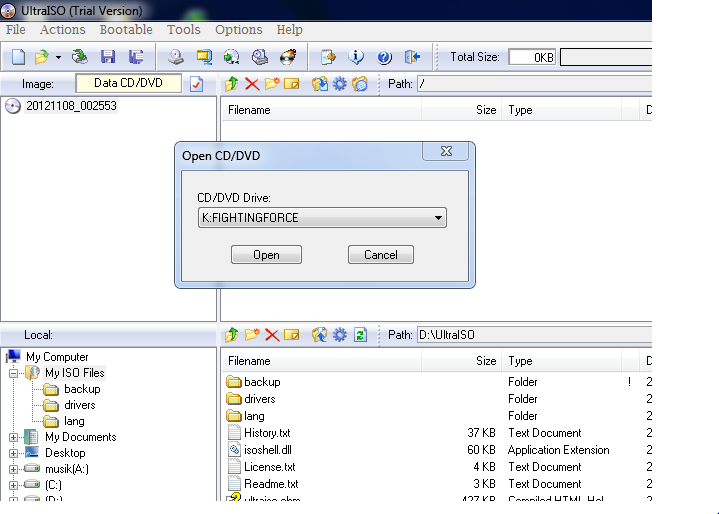
Task: Select 20121108_002553 image node
Action: coord(71,106)
